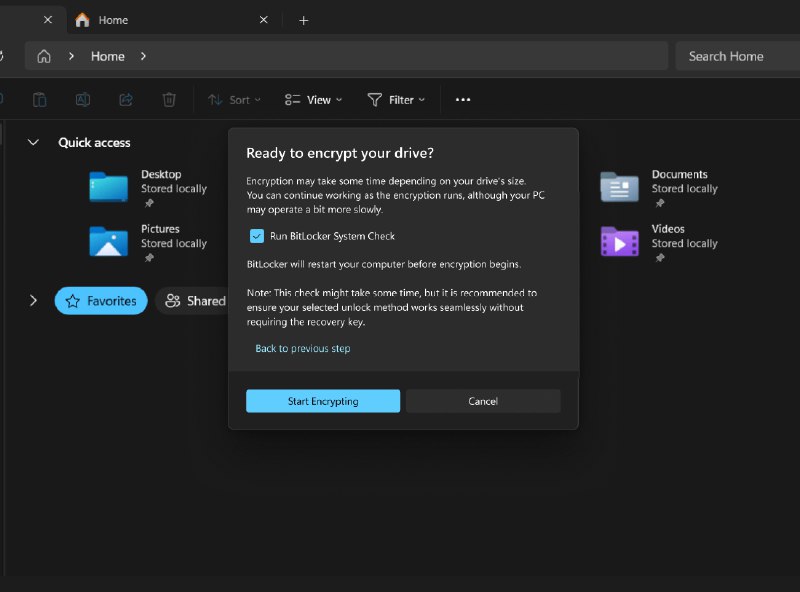Viewport: 800px width, 592px height.
Task: Focus the Search Home field
Action: (x=738, y=56)
